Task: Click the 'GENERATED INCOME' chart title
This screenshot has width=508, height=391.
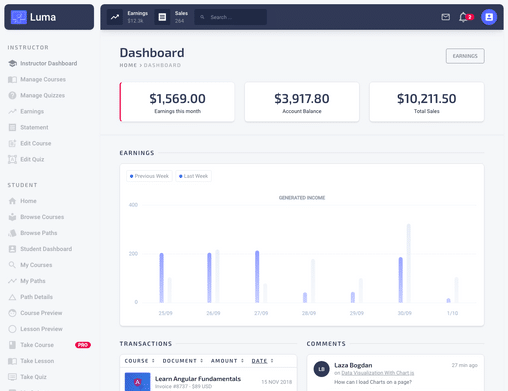Action: point(302,198)
